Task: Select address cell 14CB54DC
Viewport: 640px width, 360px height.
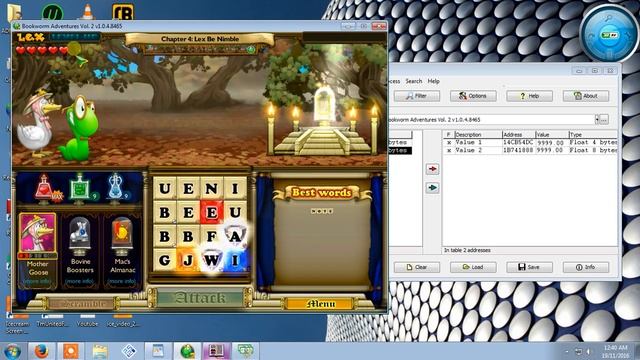Action: click(518, 142)
